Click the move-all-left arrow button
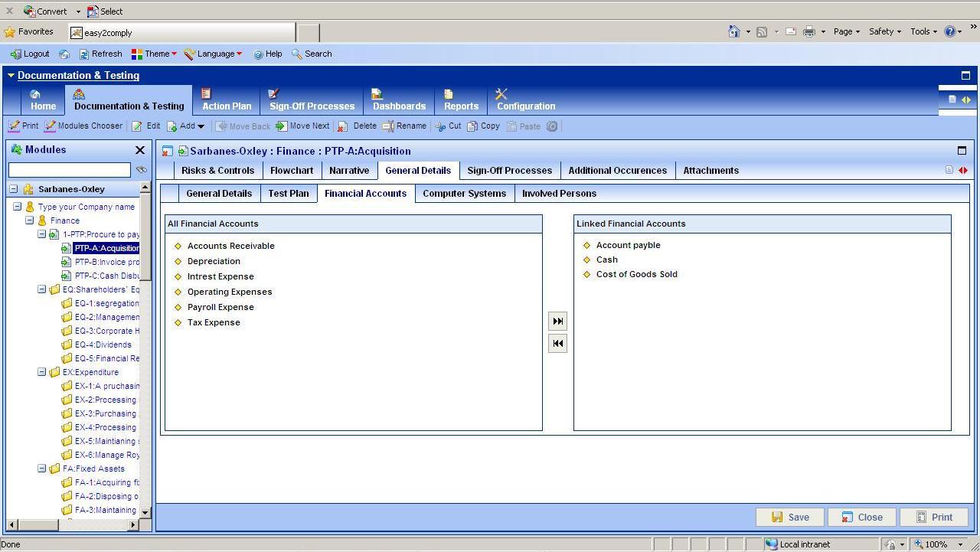980x552 pixels. tap(557, 344)
